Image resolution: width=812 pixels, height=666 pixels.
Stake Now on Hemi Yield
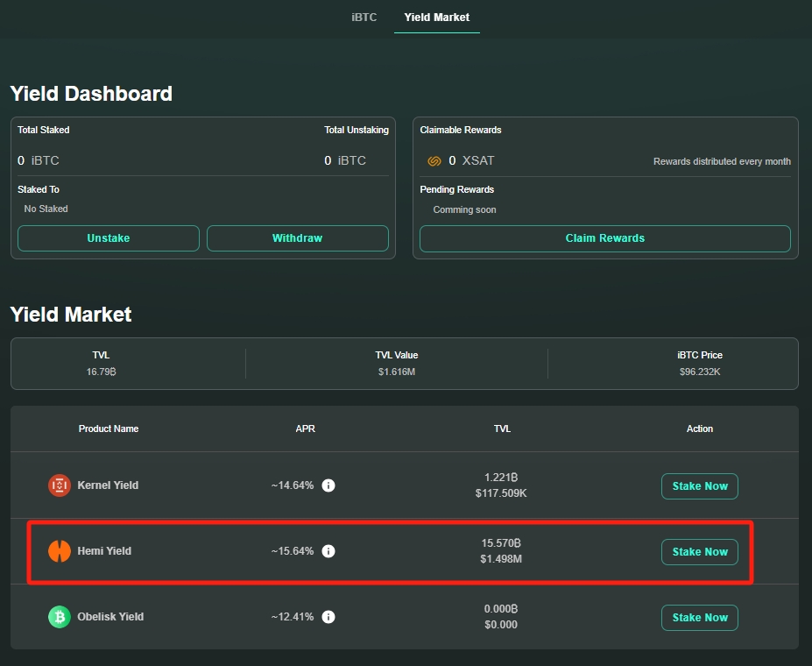pos(699,552)
